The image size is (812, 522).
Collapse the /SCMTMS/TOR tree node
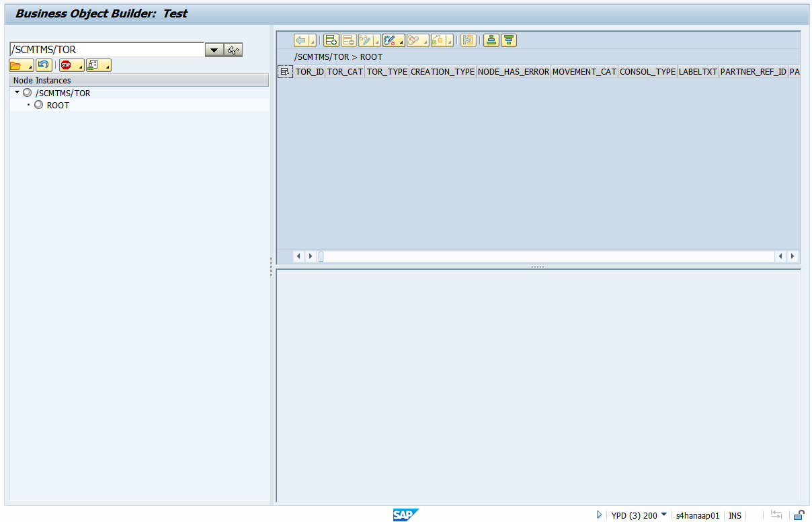pyautogui.click(x=17, y=92)
